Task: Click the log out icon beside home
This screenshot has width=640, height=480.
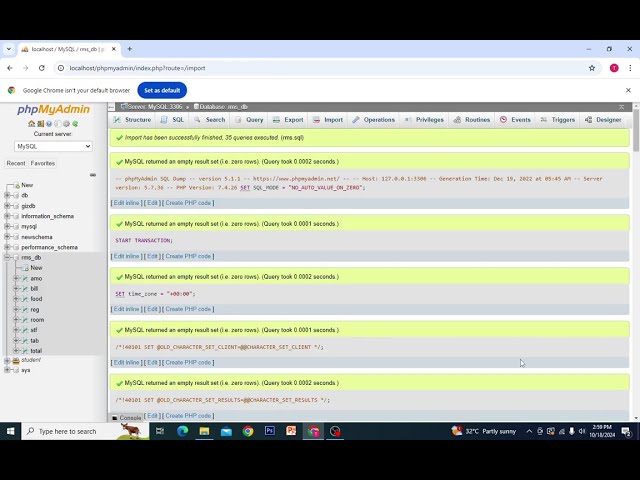Action: tap(40, 123)
